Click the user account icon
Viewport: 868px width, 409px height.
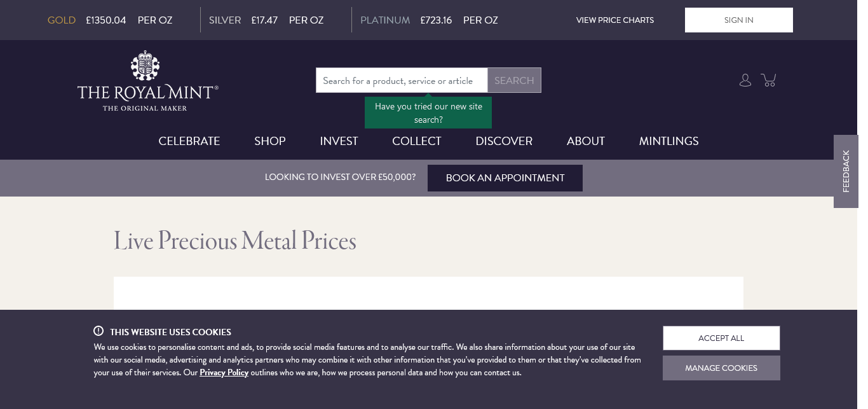coord(745,80)
